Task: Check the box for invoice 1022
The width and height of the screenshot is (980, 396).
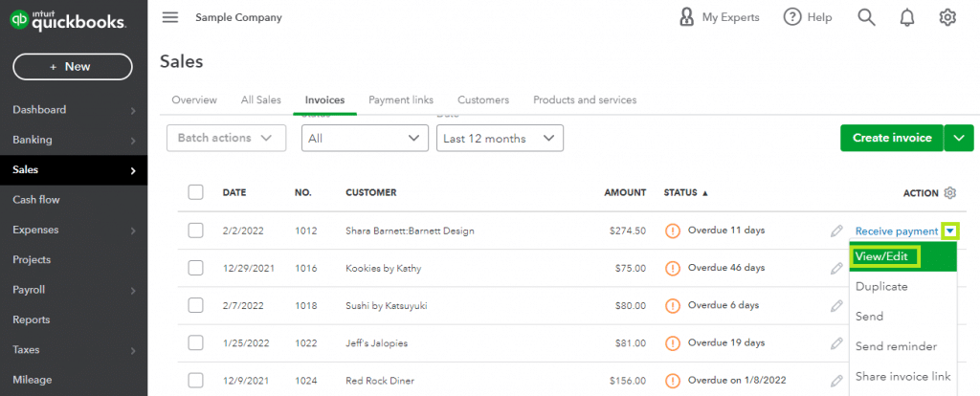Action: (x=195, y=342)
